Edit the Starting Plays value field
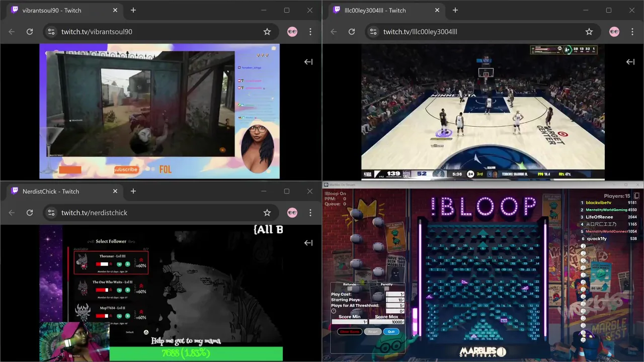644x362 pixels. click(395, 300)
